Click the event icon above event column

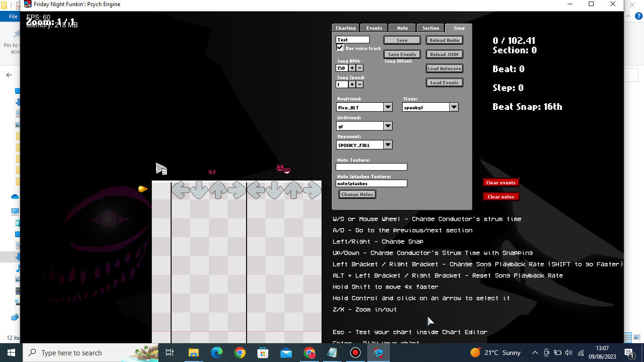pos(161,169)
